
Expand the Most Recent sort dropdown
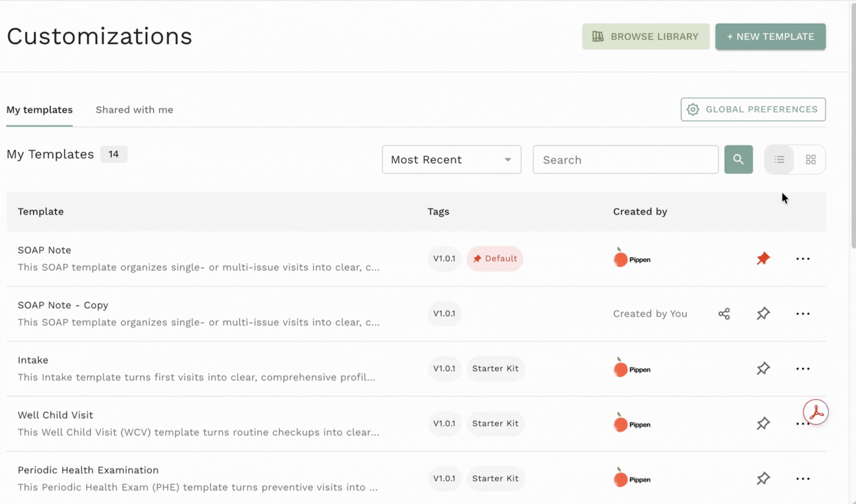451,160
